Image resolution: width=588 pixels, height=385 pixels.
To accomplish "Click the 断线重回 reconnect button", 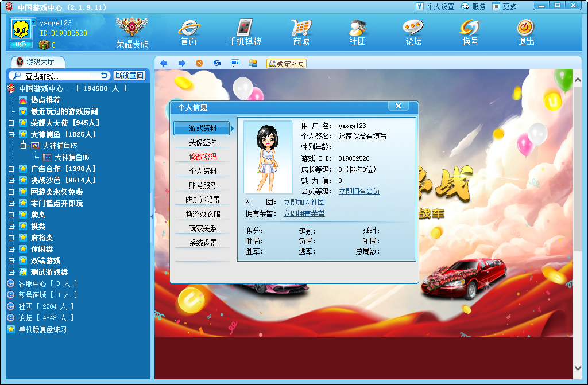I will (129, 76).
